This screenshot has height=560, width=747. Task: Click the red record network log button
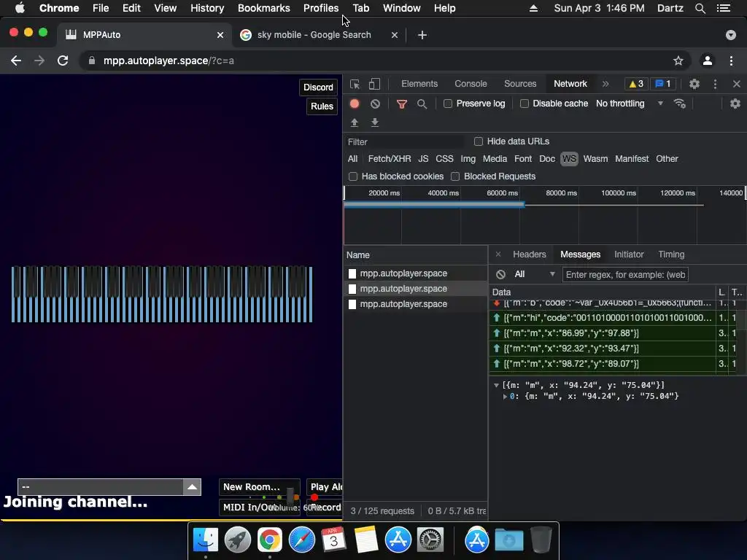tap(355, 104)
